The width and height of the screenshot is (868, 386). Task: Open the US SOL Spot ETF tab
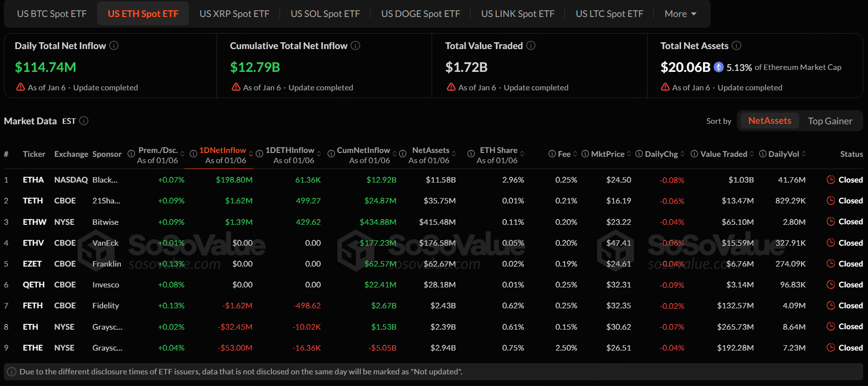pyautogui.click(x=325, y=14)
